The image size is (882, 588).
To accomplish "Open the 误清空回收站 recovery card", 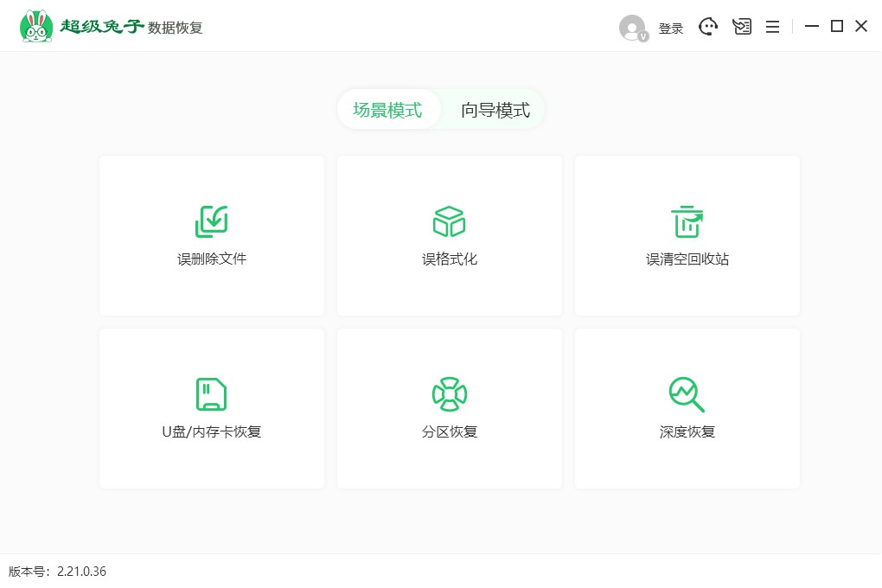I will 687,235.
